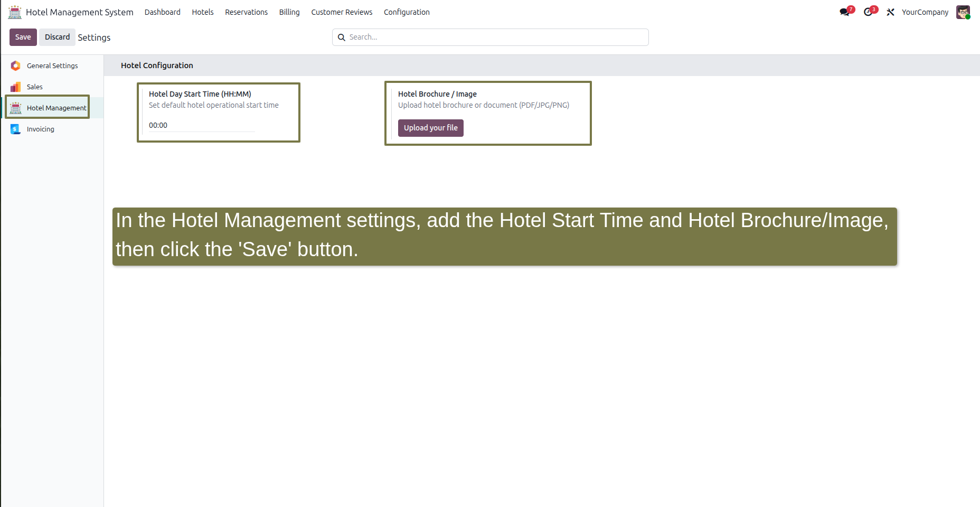Click the Invoicing sidebar icon
This screenshot has height=507, width=980.
coord(16,129)
